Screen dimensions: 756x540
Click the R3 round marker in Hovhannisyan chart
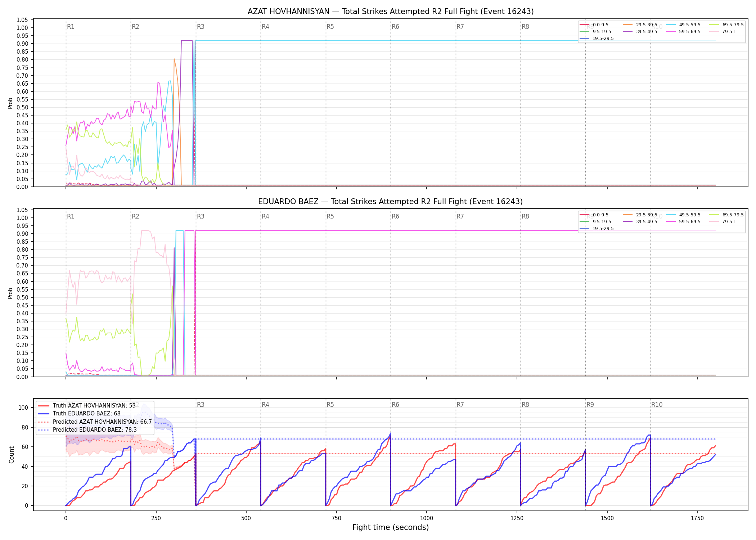coord(201,27)
